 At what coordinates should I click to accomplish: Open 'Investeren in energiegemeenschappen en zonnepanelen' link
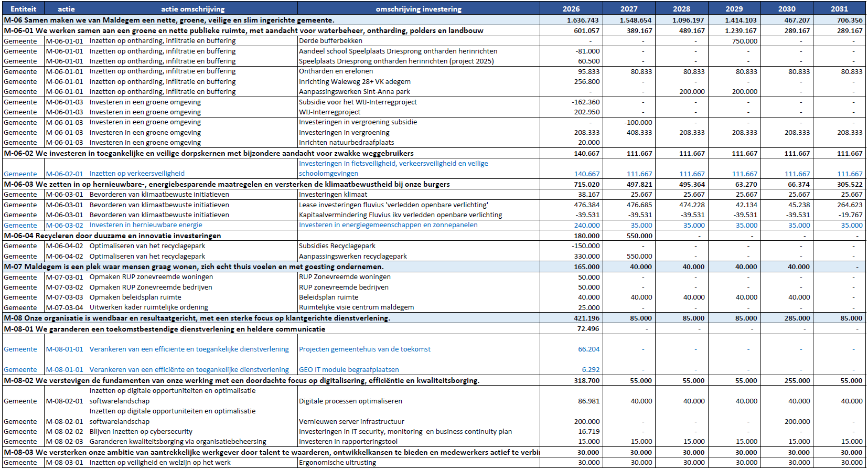(x=388, y=225)
